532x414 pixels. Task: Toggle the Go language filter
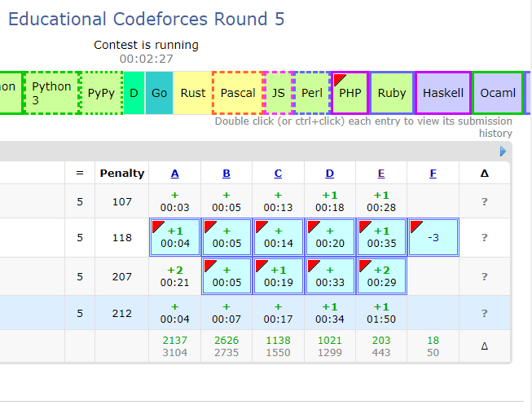click(x=159, y=93)
